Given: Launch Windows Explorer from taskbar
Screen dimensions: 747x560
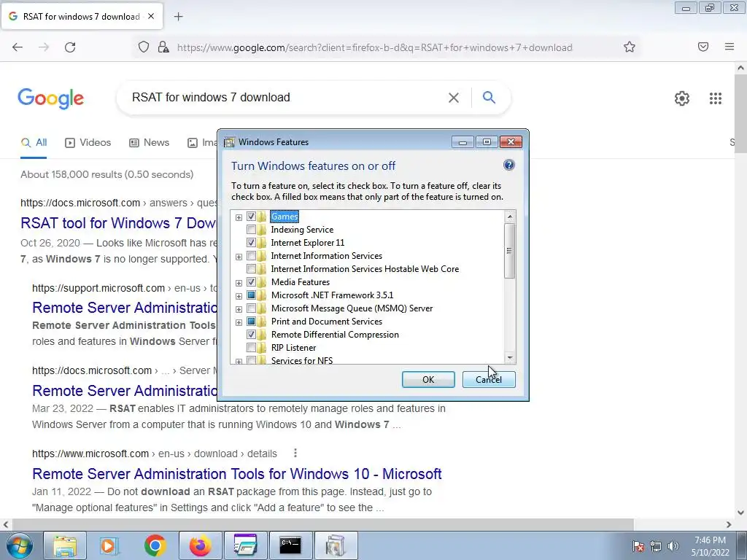Looking at the screenshot, I should pos(65,545).
